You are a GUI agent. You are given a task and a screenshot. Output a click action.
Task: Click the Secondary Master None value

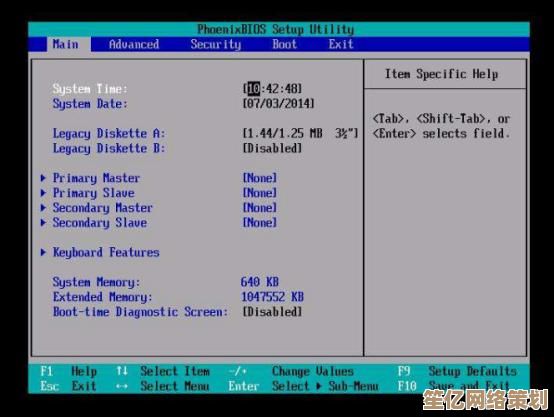tap(260, 207)
